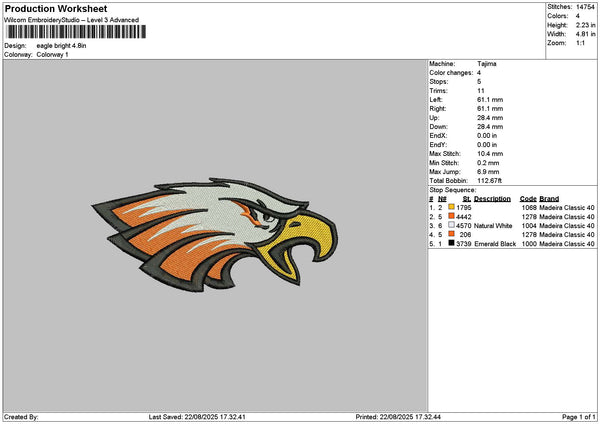The height and width of the screenshot is (424, 600).
Task: Select the EndX value "0.00 in"
Action: click(x=487, y=135)
